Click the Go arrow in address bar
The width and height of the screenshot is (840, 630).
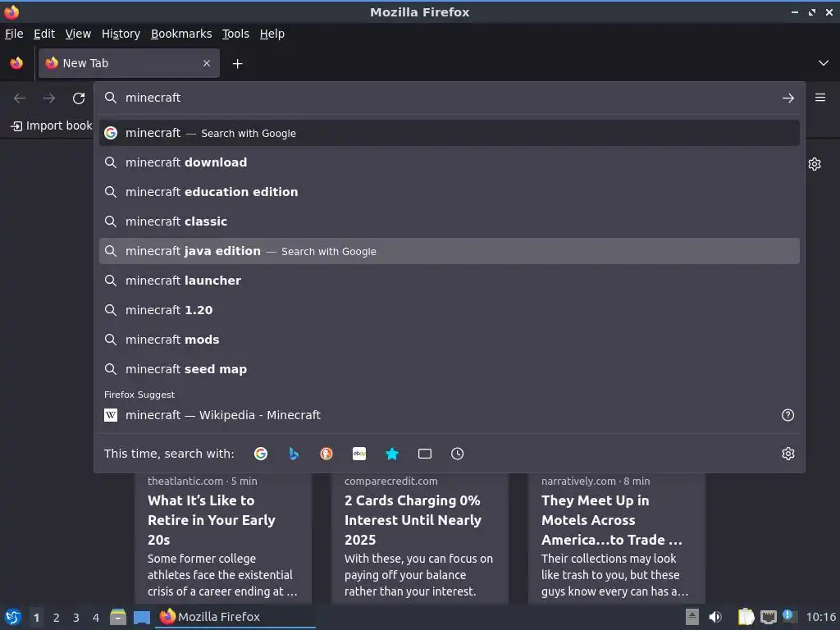tap(788, 98)
